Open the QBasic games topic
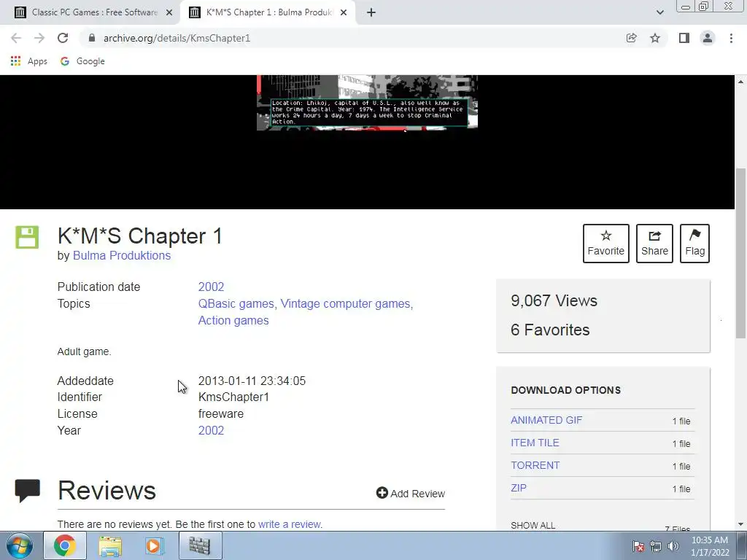The width and height of the screenshot is (747, 560). 236,303
